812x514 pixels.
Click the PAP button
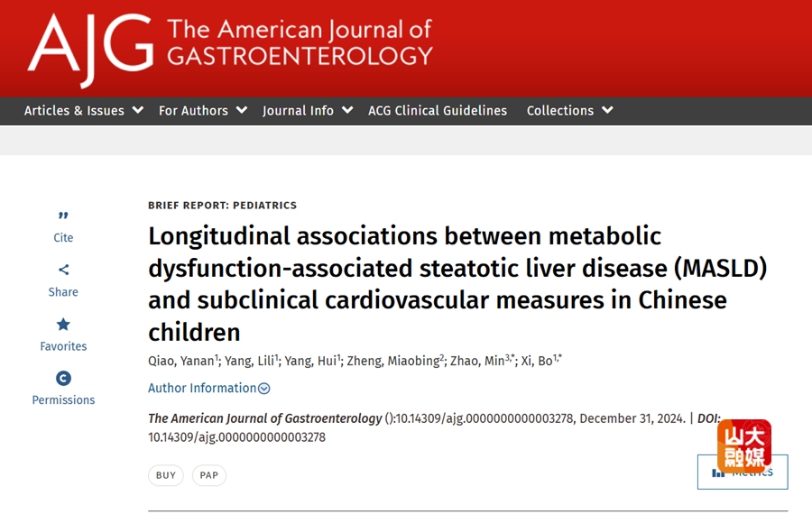pos(209,475)
